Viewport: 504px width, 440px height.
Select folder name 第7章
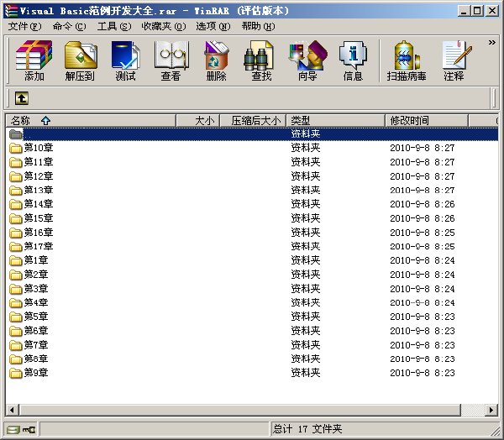coord(36,345)
